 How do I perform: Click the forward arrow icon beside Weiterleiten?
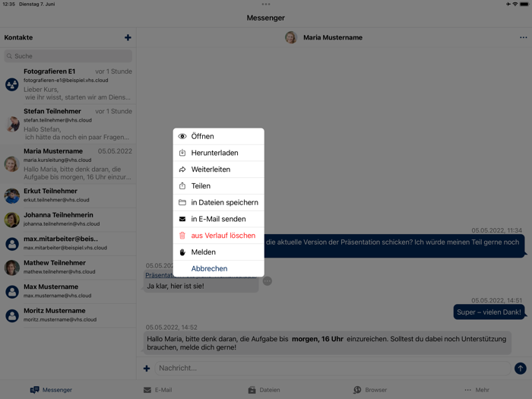tap(182, 169)
